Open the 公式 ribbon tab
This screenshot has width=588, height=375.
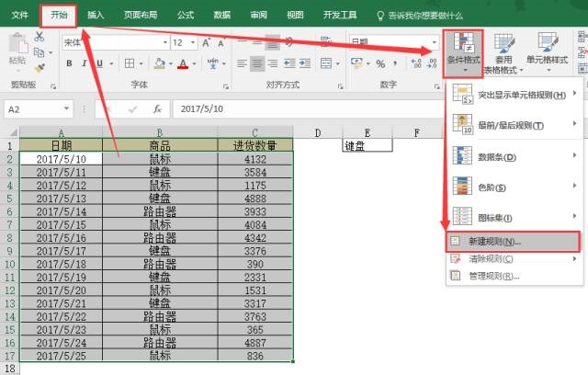[x=185, y=15]
